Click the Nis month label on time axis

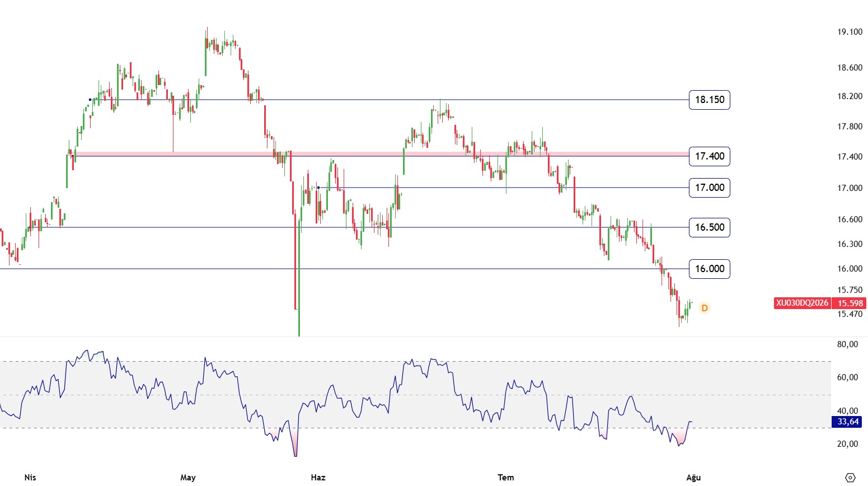30,478
